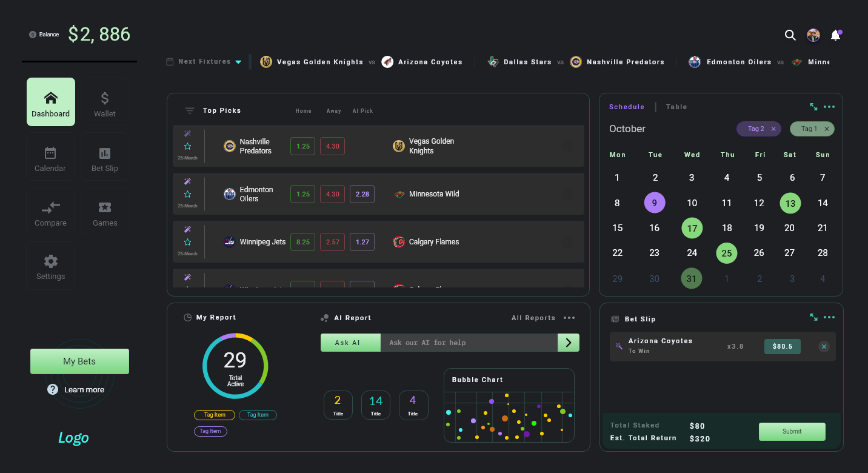This screenshot has width=868, height=473.
Task: Click the My Bets button
Action: [x=79, y=361]
